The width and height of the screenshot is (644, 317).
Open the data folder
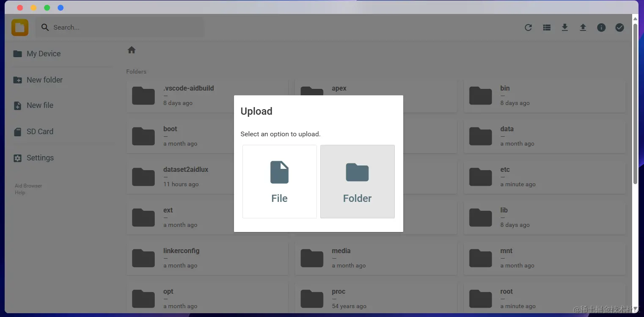(x=545, y=136)
